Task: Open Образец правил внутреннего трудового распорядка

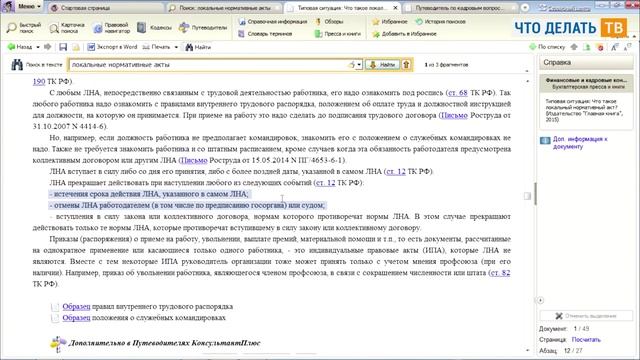Action: pyautogui.click(x=76, y=306)
